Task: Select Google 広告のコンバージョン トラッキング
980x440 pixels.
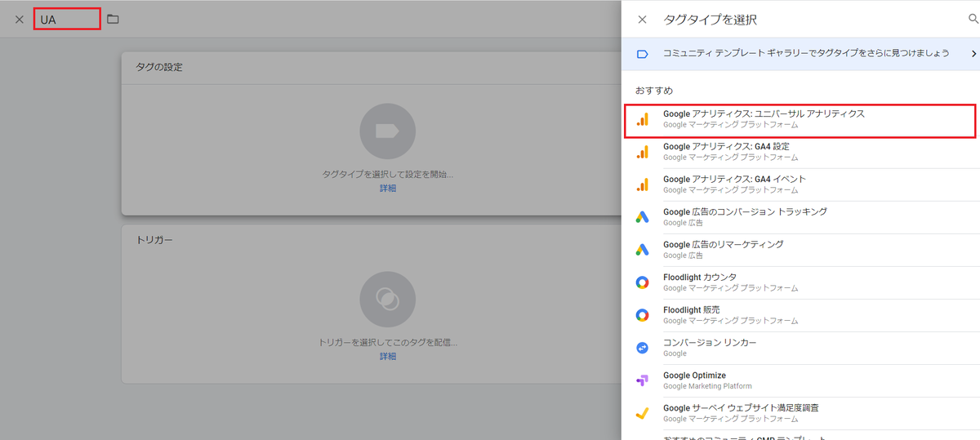Action: click(800, 217)
